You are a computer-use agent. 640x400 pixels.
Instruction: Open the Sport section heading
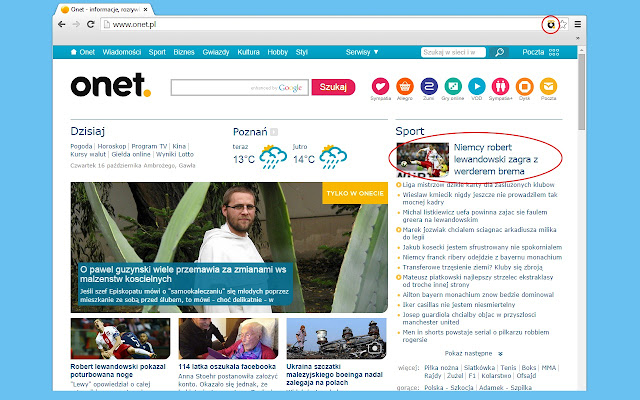[x=410, y=131]
